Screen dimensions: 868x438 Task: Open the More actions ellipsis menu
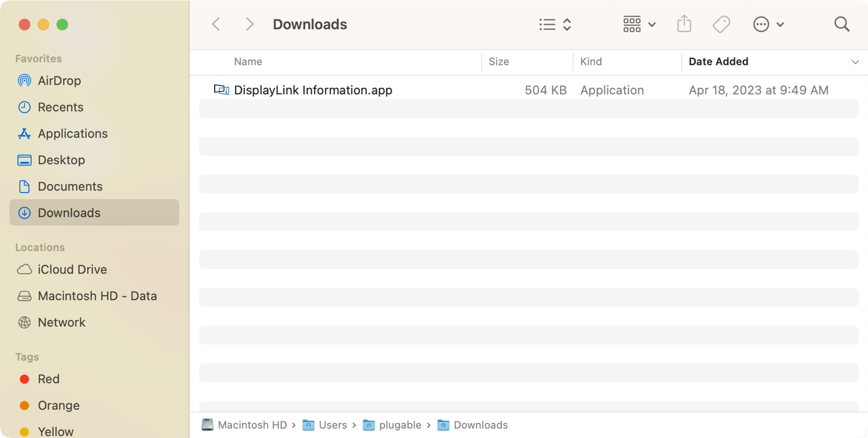click(x=768, y=24)
